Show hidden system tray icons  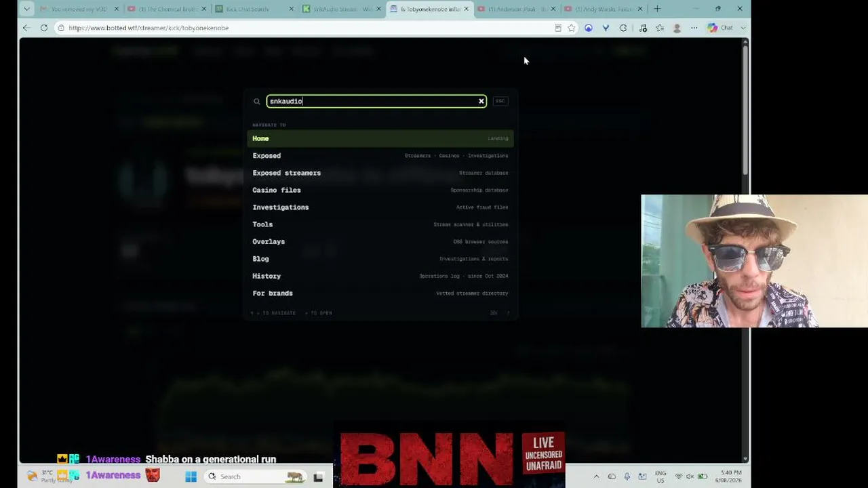coord(596,476)
